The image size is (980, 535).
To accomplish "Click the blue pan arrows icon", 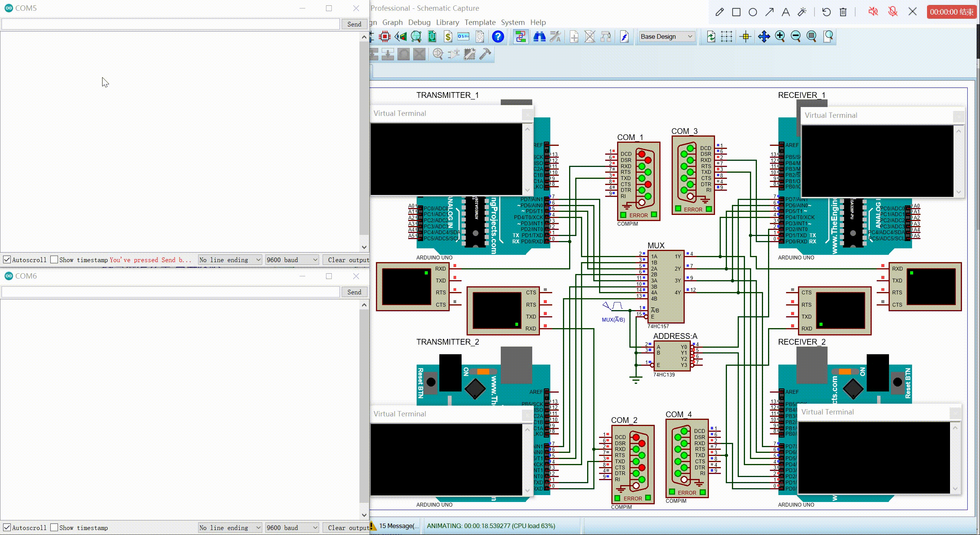I will click(763, 36).
